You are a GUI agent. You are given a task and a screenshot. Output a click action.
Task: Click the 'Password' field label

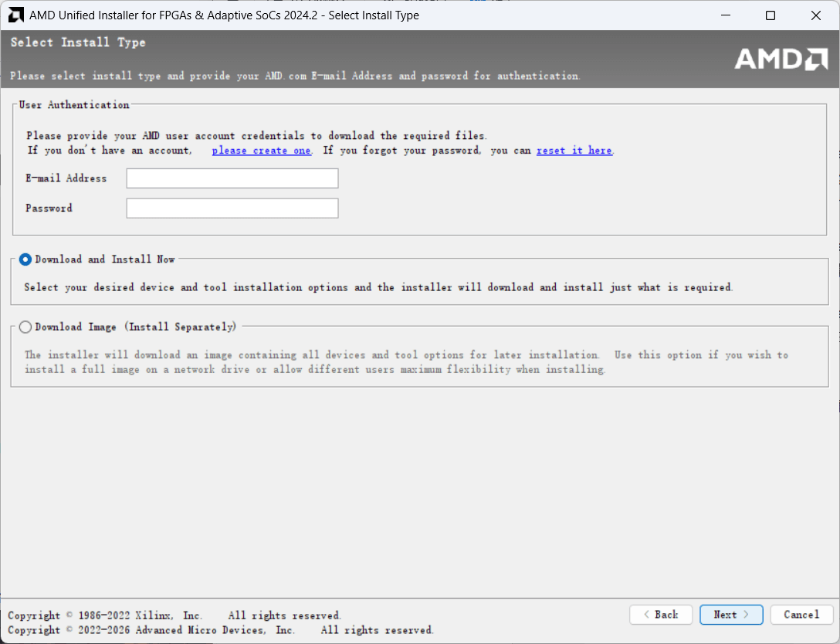49,208
